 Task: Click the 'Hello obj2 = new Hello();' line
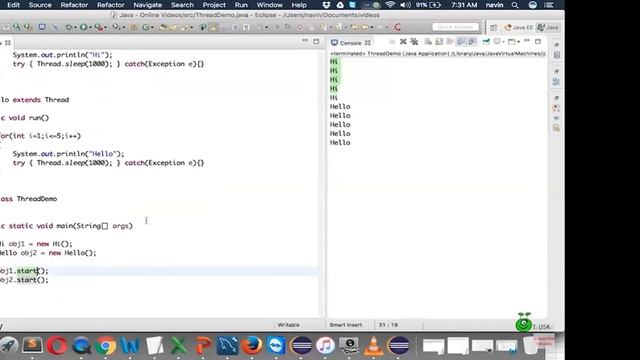(x=48, y=253)
